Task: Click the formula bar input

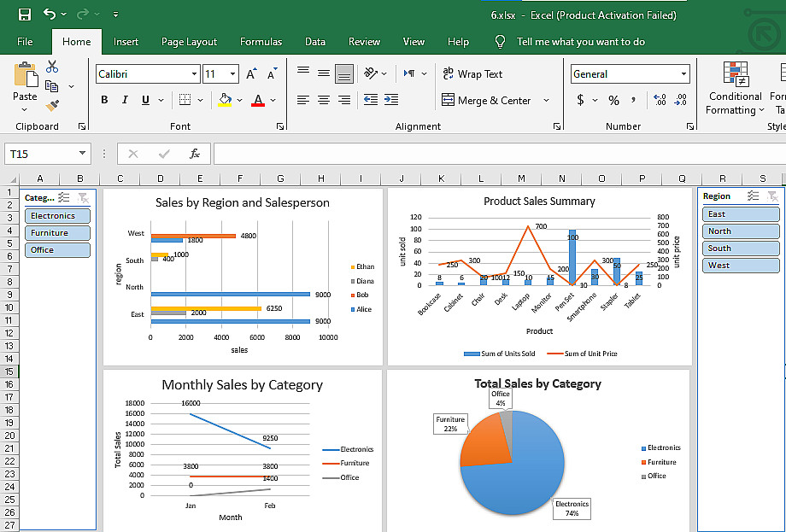Action: pyautogui.click(x=499, y=154)
